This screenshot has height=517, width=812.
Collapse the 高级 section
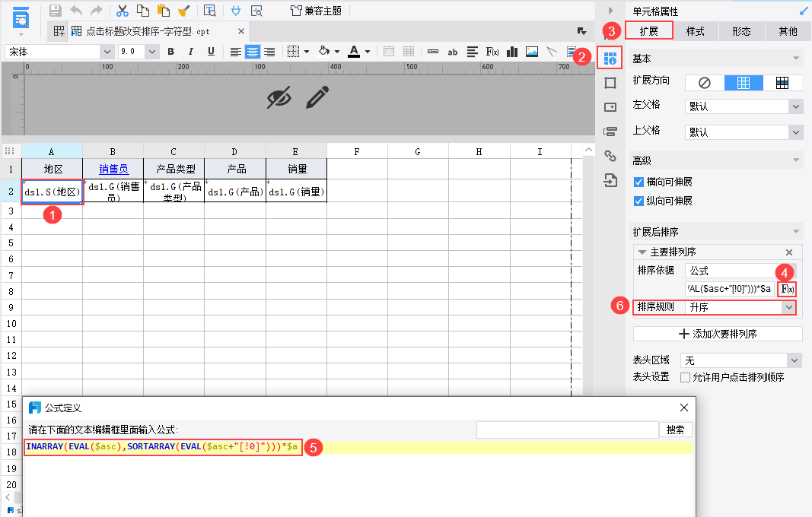[796, 160]
